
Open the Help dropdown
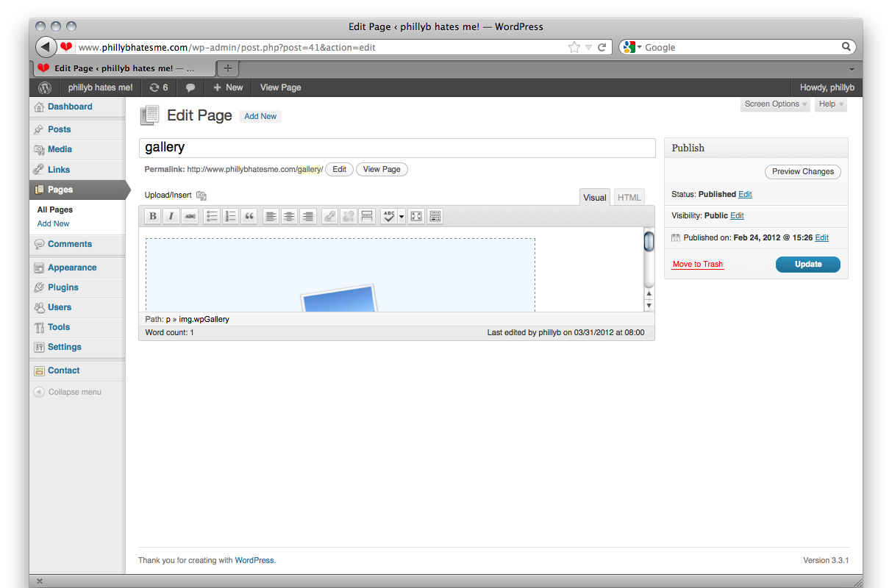(830, 104)
